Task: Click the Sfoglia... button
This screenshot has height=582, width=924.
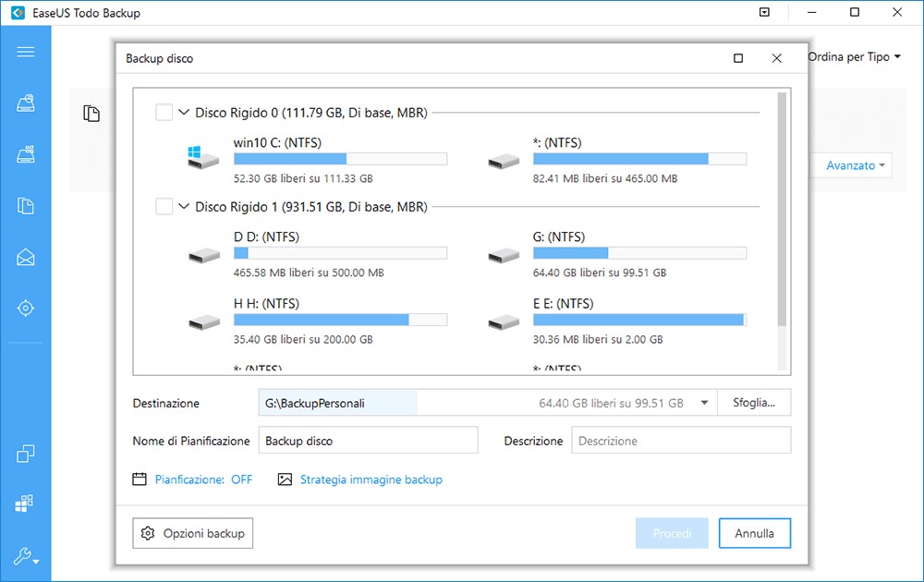Action: pos(754,403)
